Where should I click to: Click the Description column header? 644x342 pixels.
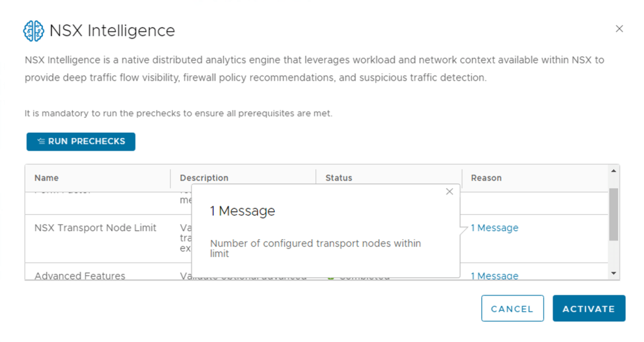click(x=204, y=178)
